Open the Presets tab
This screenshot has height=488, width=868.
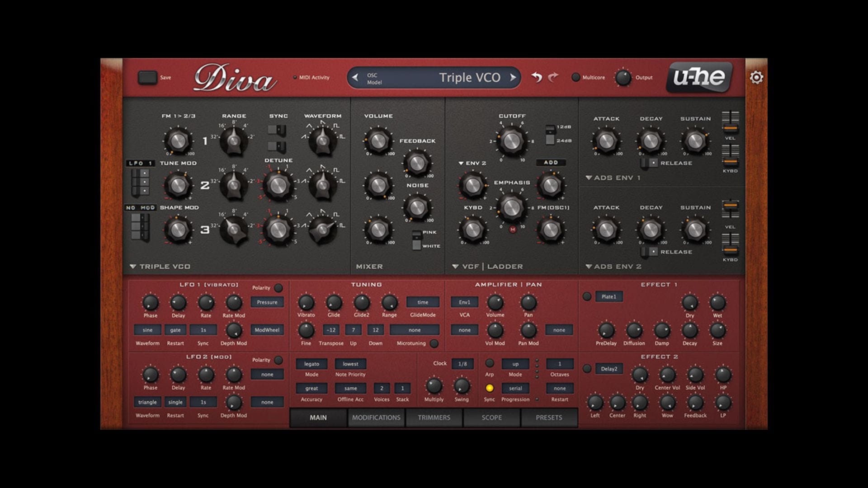point(549,418)
